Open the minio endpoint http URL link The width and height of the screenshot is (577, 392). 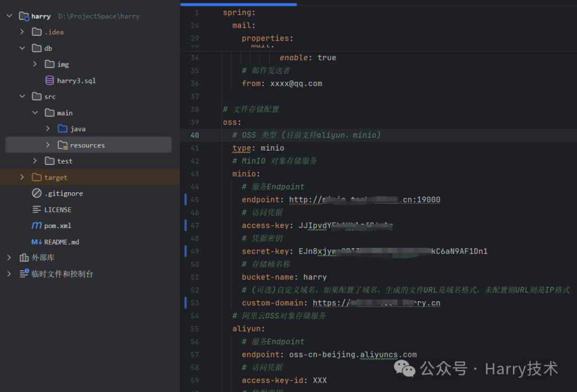coord(364,200)
